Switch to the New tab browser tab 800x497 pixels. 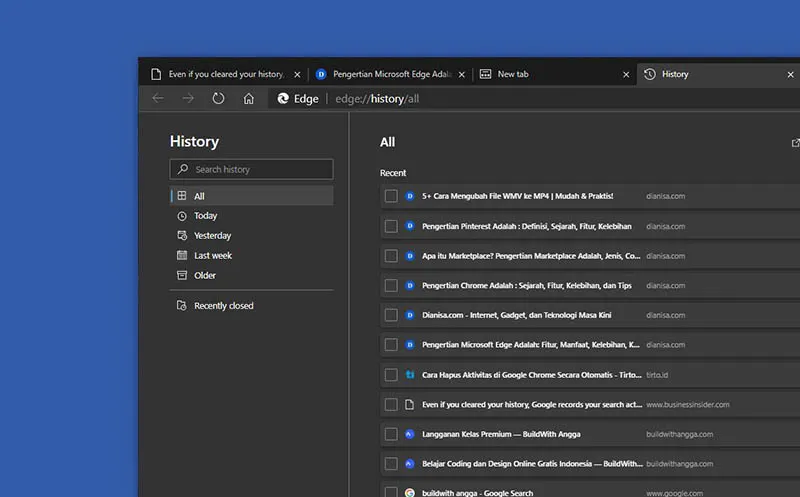(513, 74)
